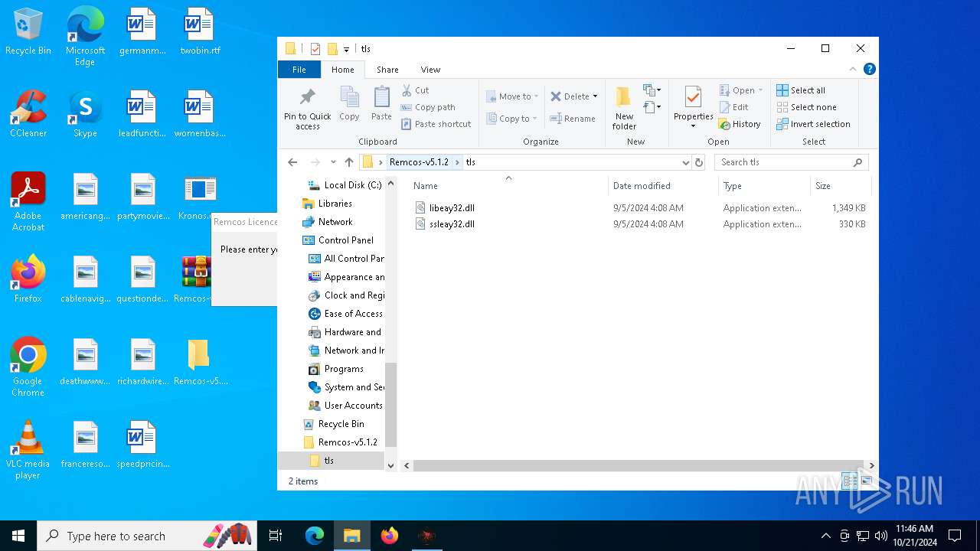
Task: Select the libeay32.dll file
Action: pyautogui.click(x=452, y=208)
